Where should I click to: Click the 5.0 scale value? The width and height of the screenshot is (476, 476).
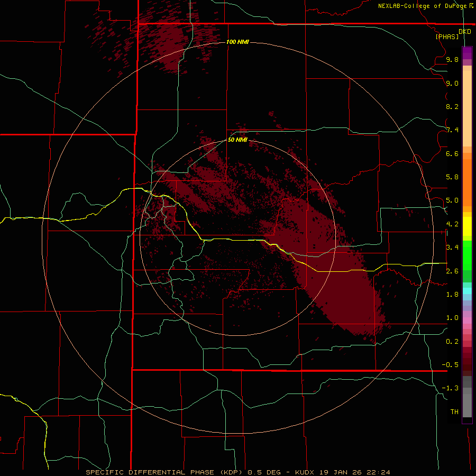tap(452, 200)
